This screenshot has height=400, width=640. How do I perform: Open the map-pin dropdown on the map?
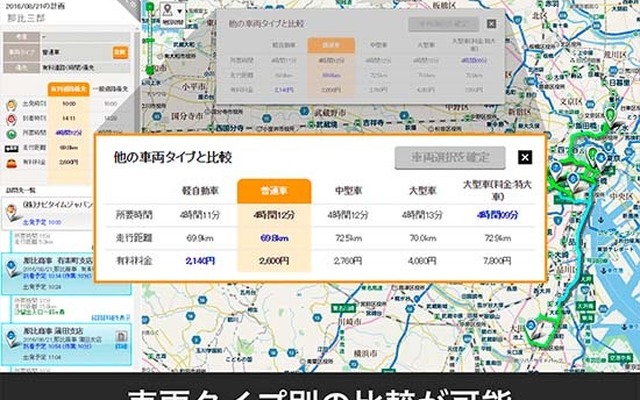point(172,14)
